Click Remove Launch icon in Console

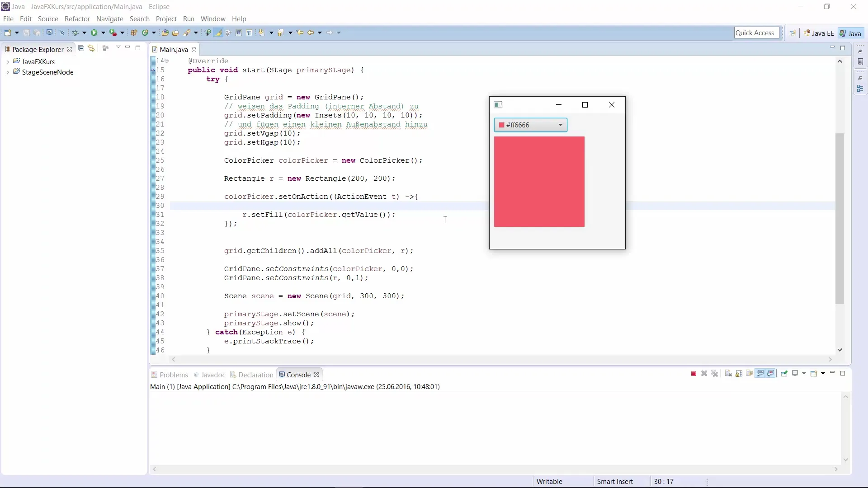[704, 374]
